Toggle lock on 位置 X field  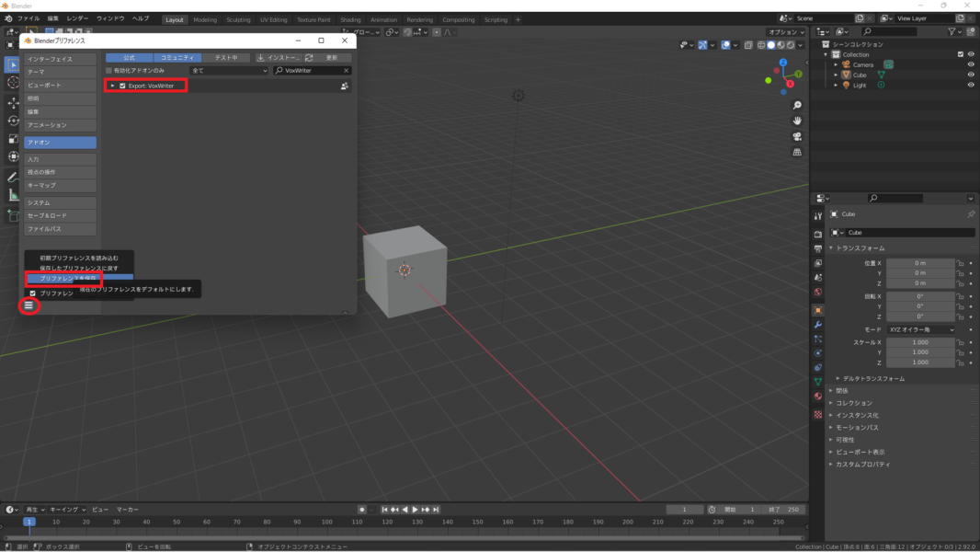(x=961, y=263)
